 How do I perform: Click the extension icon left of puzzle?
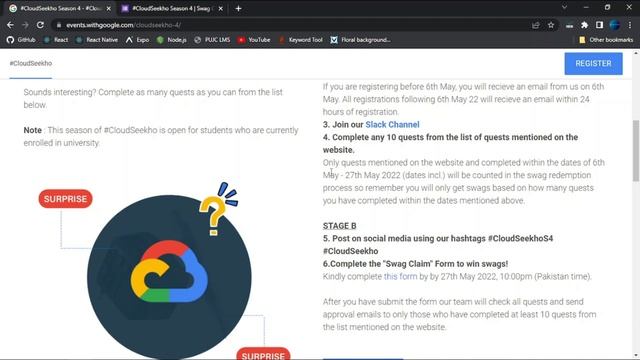(569, 25)
